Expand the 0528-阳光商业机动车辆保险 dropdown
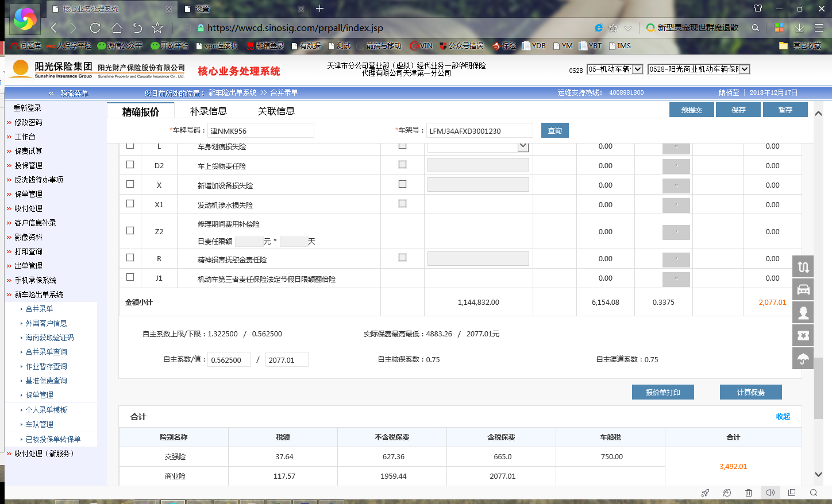The width and height of the screenshot is (832, 504). (698, 69)
